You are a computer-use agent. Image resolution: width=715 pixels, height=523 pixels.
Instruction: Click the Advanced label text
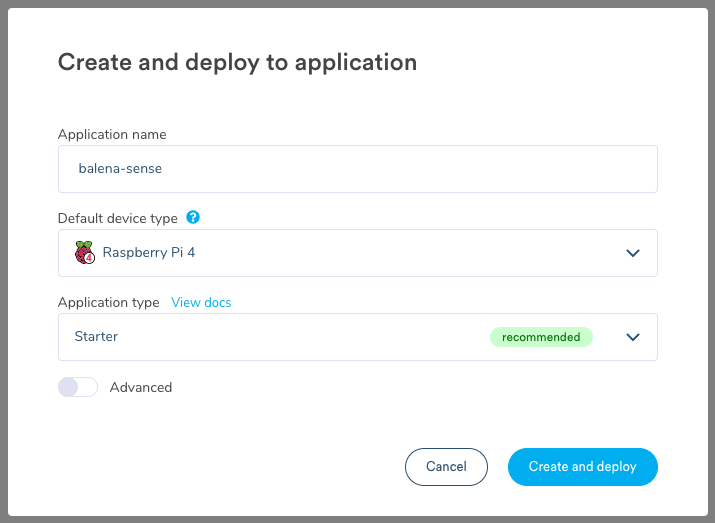click(141, 387)
